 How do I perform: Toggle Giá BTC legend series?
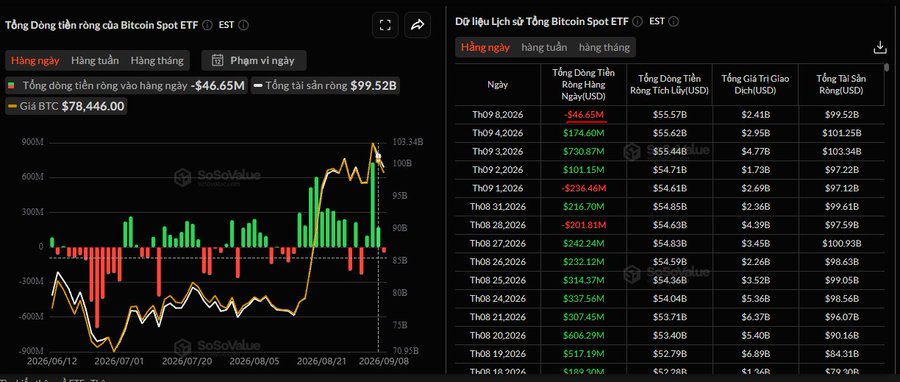pos(67,106)
